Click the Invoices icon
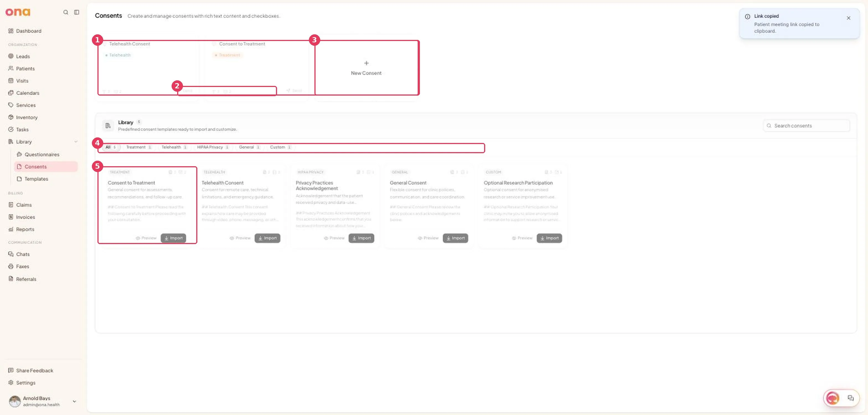The height and width of the screenshot is (415, 868). point(11,217)
